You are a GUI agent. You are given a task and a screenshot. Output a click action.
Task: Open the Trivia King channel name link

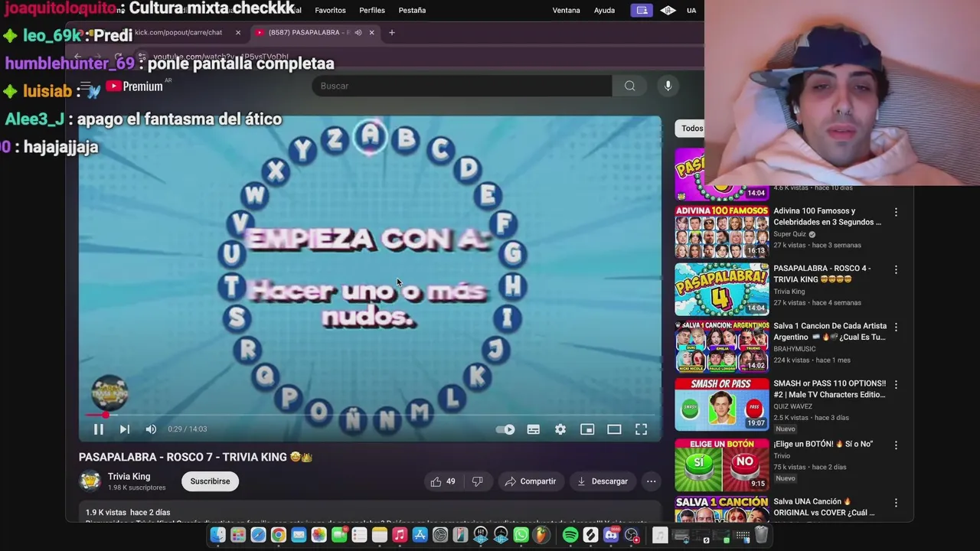coord(129,476)
